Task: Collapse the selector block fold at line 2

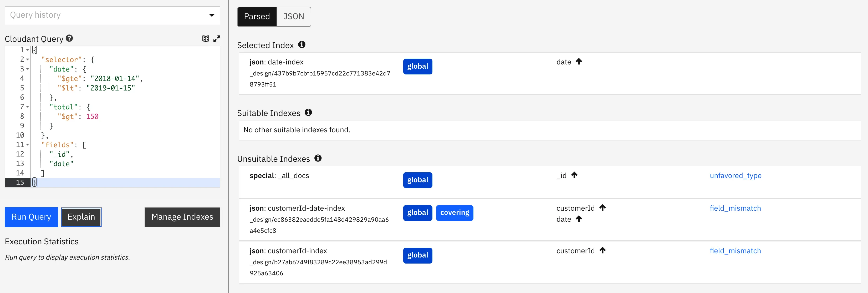Action: pos(28,60)
